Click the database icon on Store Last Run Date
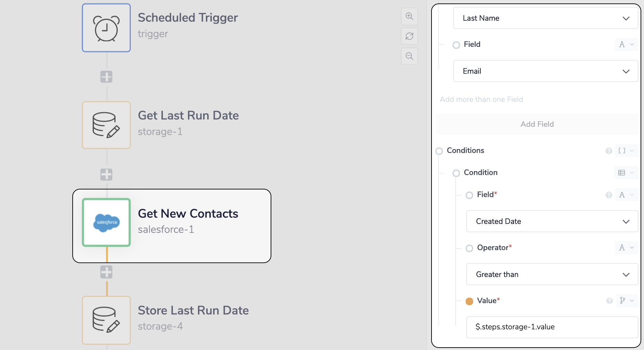The height and width of the screenshot is (350, 644). tap(106, 320)
